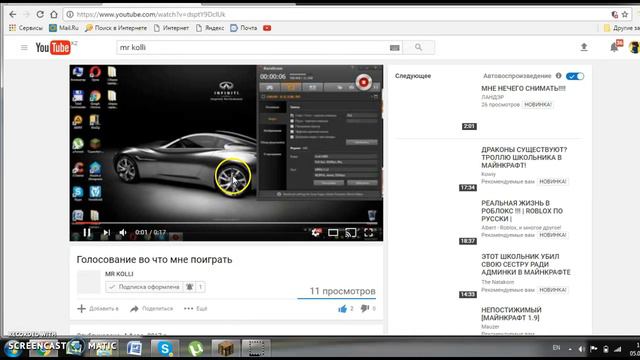Pause the playing video

click(x=87, y=232)
